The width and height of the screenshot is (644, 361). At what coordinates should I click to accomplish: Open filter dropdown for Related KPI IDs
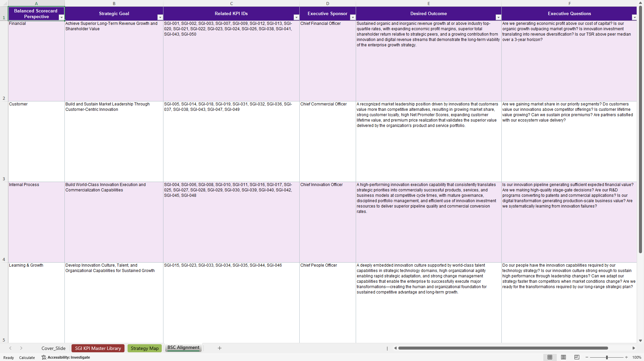(x=296, y=17)
